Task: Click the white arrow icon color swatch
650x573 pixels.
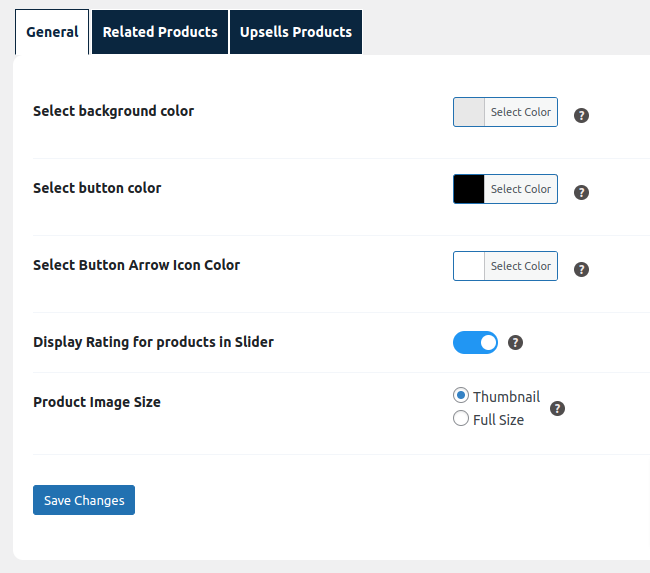Action: [x=469, y=266]
